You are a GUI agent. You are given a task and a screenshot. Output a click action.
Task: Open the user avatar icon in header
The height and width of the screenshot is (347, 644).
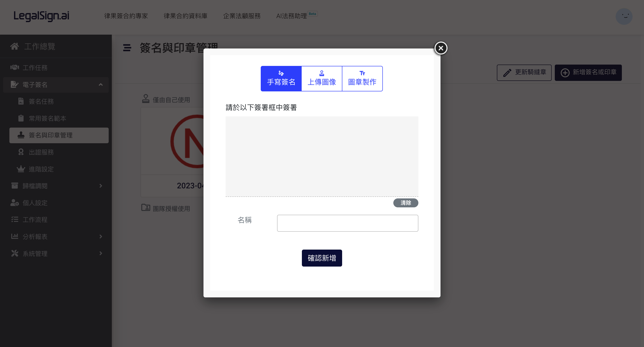coord(624,17)
